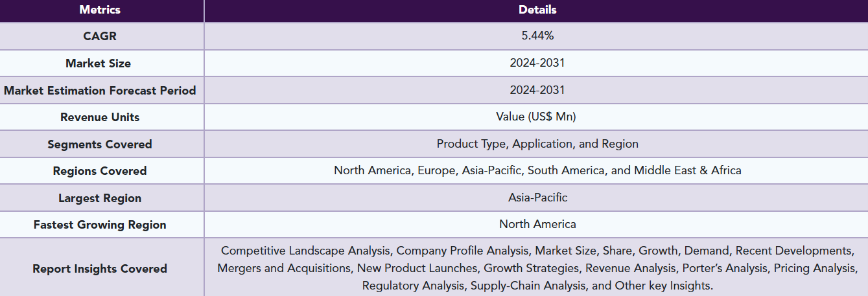Click the 5.44% CAGR value
Image resolution: width=868 pixels, height=296 pixels.
(537, 36)
